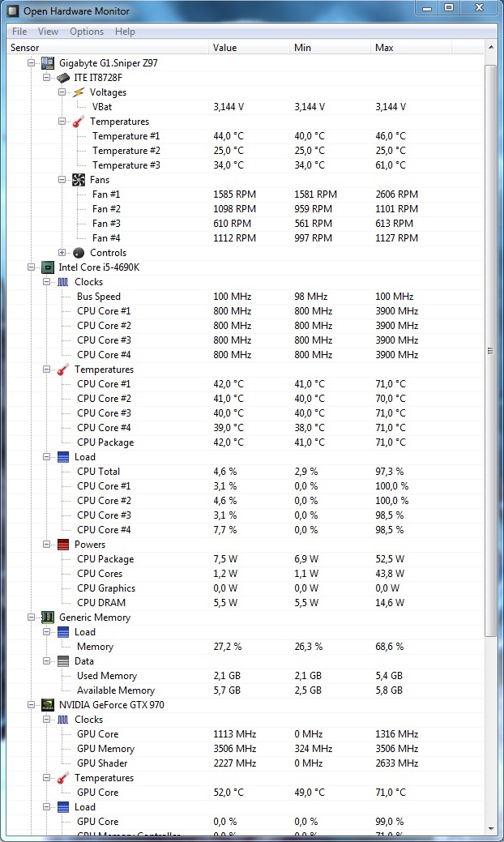Open the Options menu

(x=87, y=32)
